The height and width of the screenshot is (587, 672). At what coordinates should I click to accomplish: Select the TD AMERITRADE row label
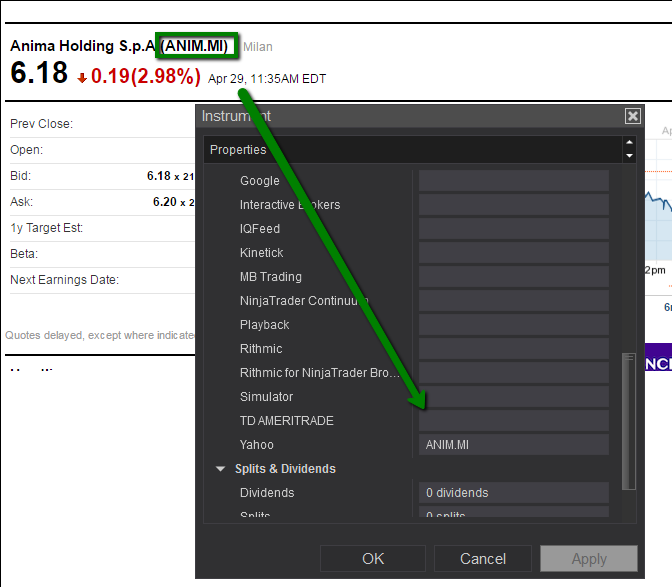pos(287,421)
